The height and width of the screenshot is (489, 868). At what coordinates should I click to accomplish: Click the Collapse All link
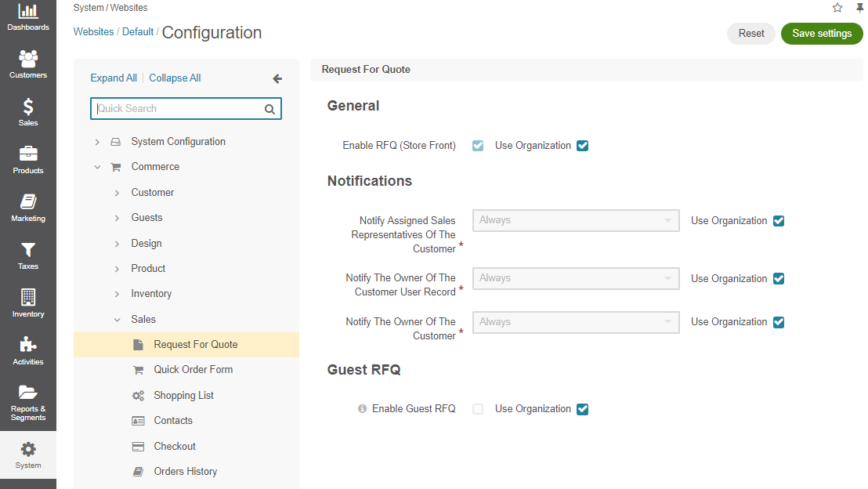pyautogui.click(x=175, y=78)
